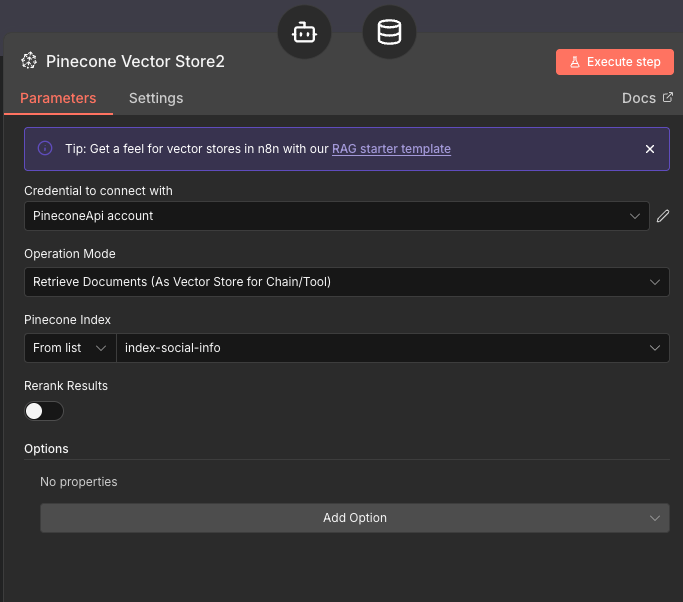Click the Pinecone logo icon beside title

point(29,61)
